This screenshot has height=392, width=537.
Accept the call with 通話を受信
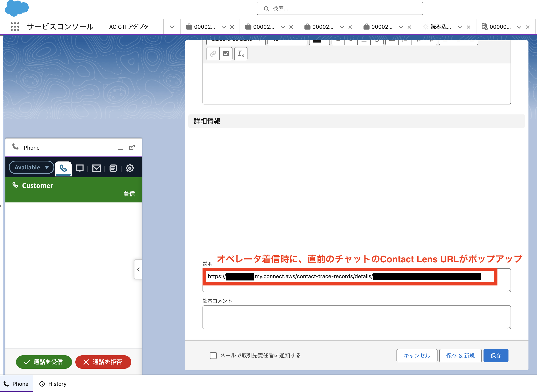click(x=44, y=362)
